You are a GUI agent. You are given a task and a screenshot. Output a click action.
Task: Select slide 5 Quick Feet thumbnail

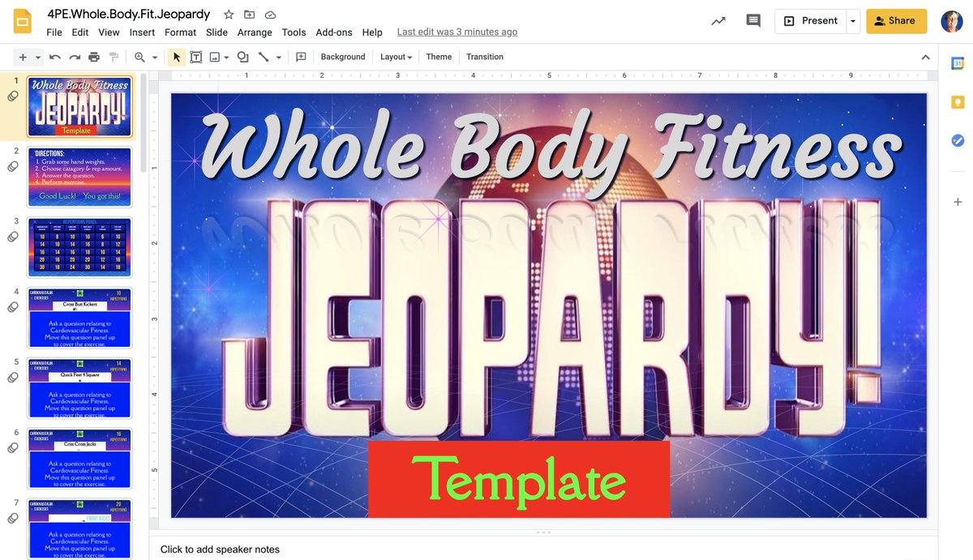coord(79,388)
